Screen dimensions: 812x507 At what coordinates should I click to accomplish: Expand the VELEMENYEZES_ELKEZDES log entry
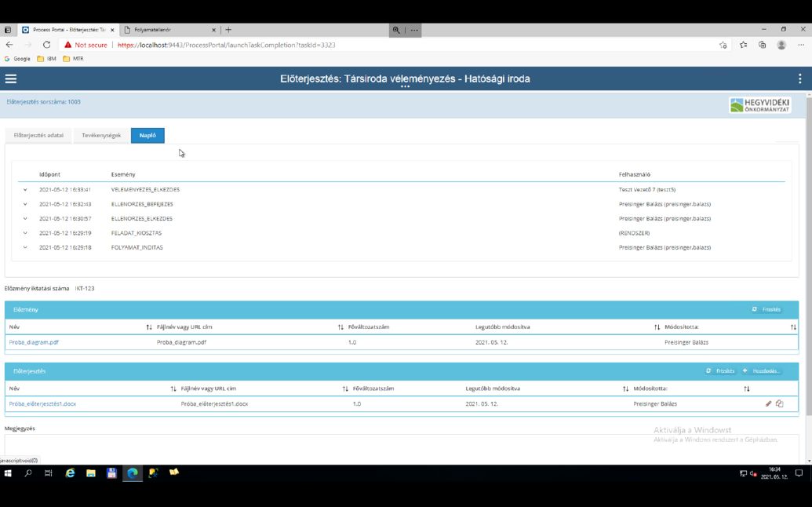(x=26, y=189)
